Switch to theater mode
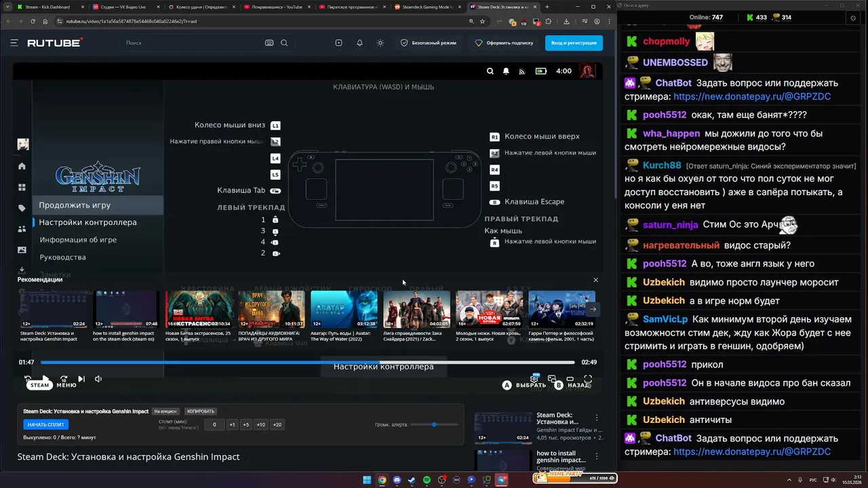 click(570, 379)
